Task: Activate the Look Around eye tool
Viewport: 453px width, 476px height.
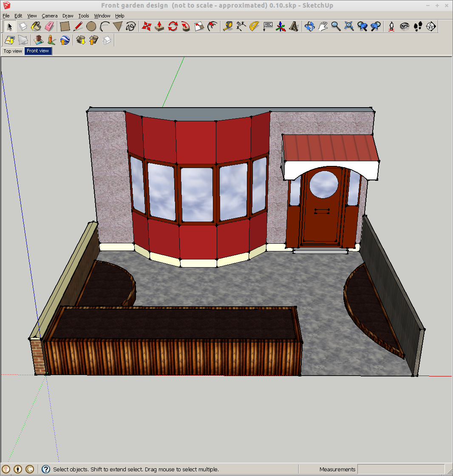Action: (x=404, y=27)
